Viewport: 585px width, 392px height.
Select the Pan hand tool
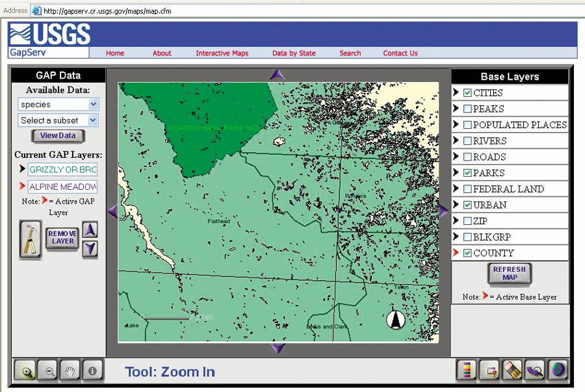pyautogui.click(x=70, y=371)
